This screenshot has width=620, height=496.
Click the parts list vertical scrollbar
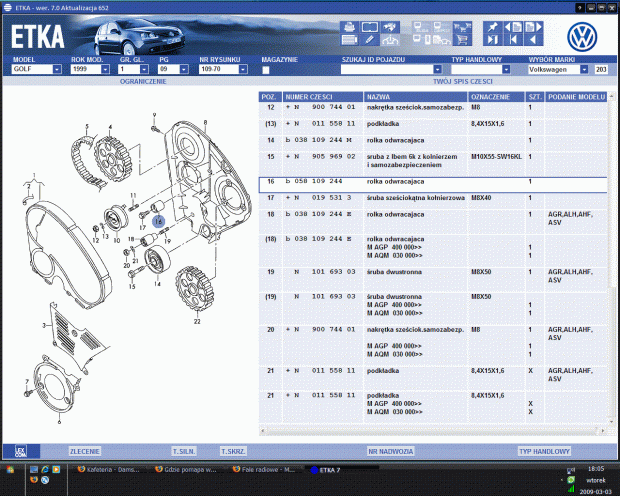click(612, 259)
